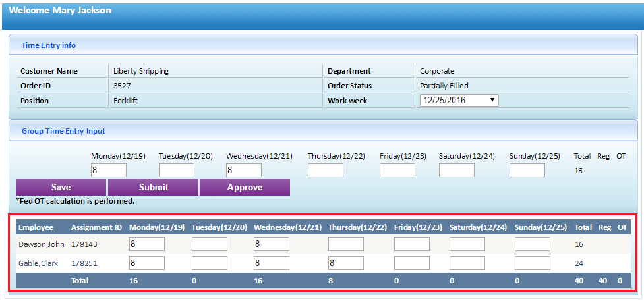Click Gable,Clark's total of 24
The width and height of the screenshot is (644, 301).
tap(579, 263)
